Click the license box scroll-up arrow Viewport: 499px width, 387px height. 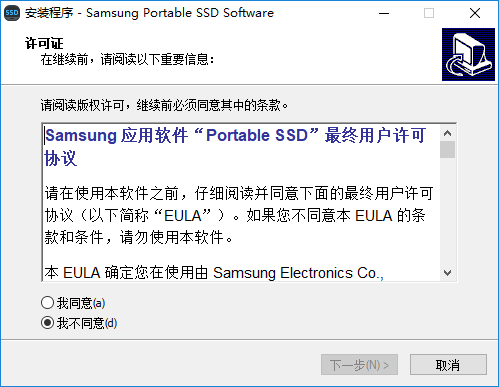pos(447,133)
